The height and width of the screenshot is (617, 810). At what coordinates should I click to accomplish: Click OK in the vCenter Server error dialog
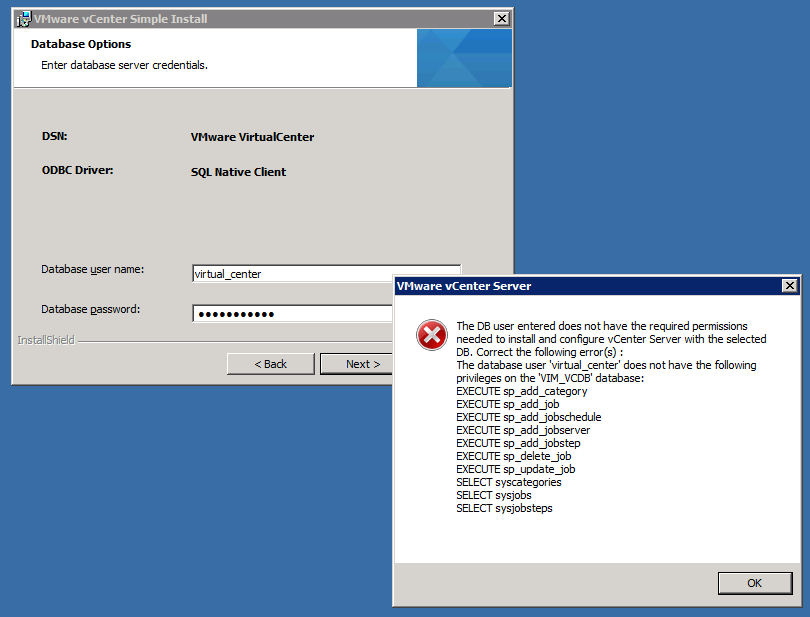pos(755,583)
